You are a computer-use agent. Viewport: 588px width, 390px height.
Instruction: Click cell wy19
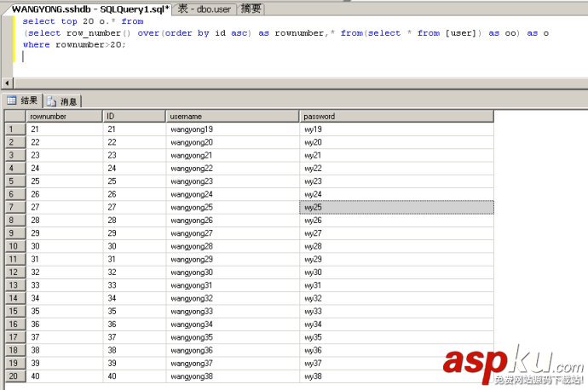coord(396,129)
